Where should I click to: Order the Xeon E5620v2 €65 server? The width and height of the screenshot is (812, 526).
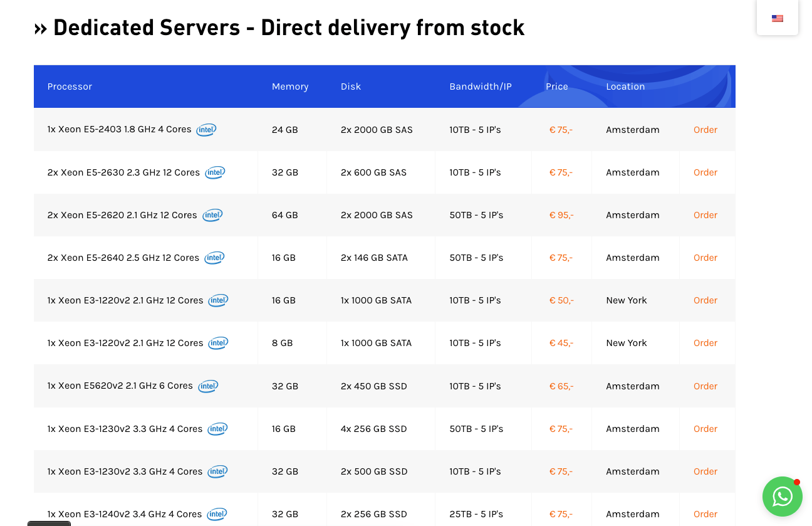[705, 386]
